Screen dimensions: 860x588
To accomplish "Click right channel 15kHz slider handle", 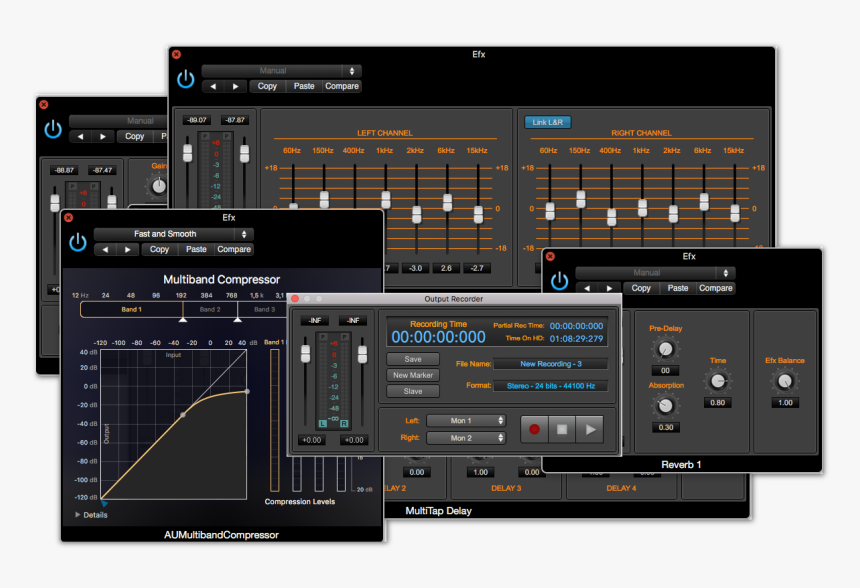I will pyautogui.click(x=735, y=213).
